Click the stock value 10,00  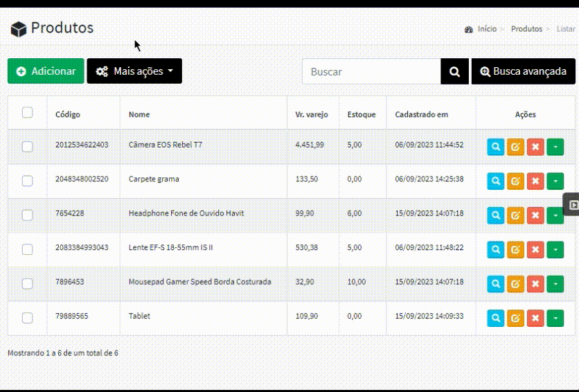tap(357, 282)
